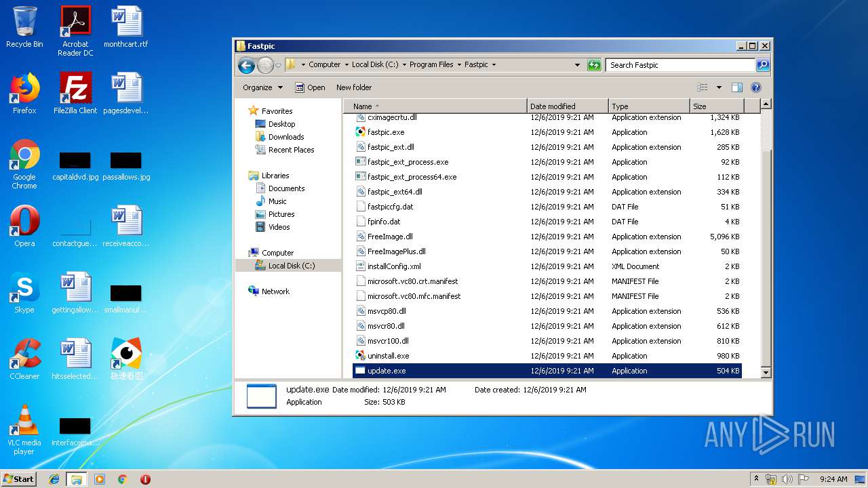Open the view options dropdown arrow
868x488 pixels.
[x=719, y=87]
